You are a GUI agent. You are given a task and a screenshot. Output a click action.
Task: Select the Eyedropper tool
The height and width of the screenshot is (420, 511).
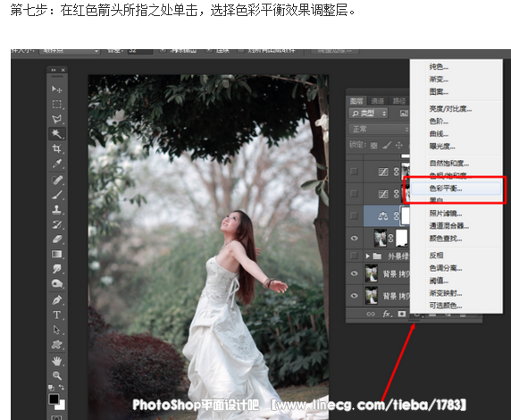(56, 164)
